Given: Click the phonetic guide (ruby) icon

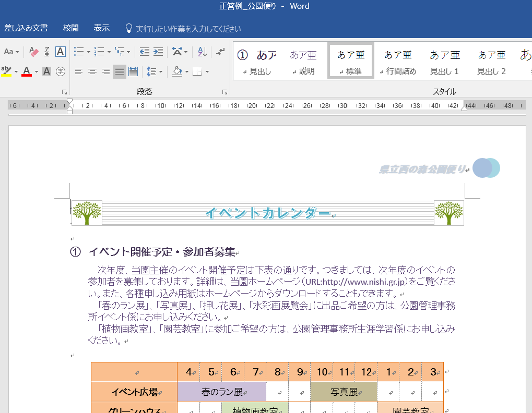Looking at the screenshot, I should (47, 52).
